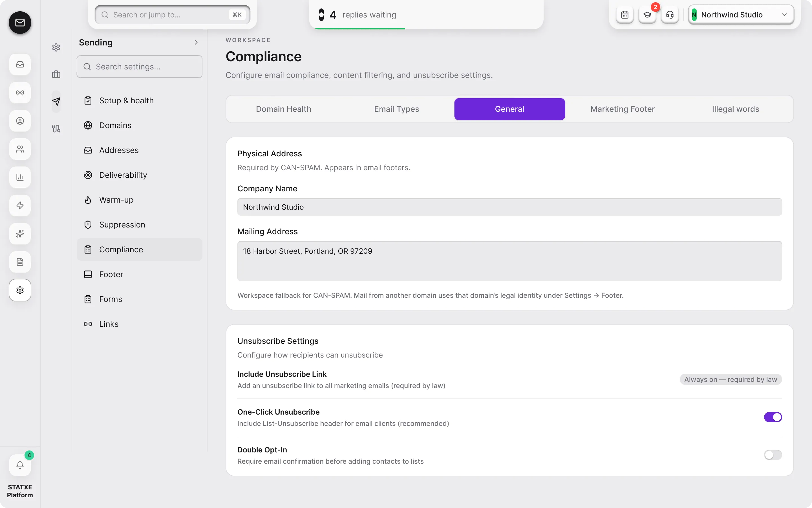
Task: Click the replies waiting banner
Action: coord(426,15)
